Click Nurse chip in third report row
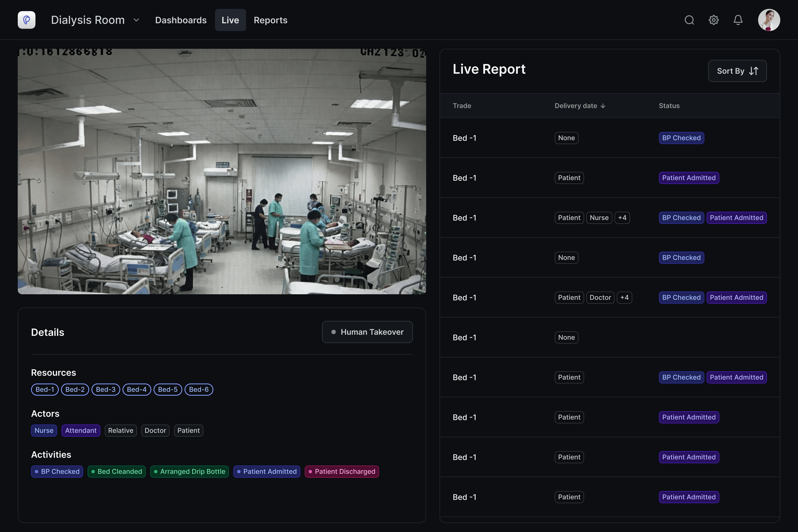The width and height of the screenshot is (798, 532). [x=599, y=218]
